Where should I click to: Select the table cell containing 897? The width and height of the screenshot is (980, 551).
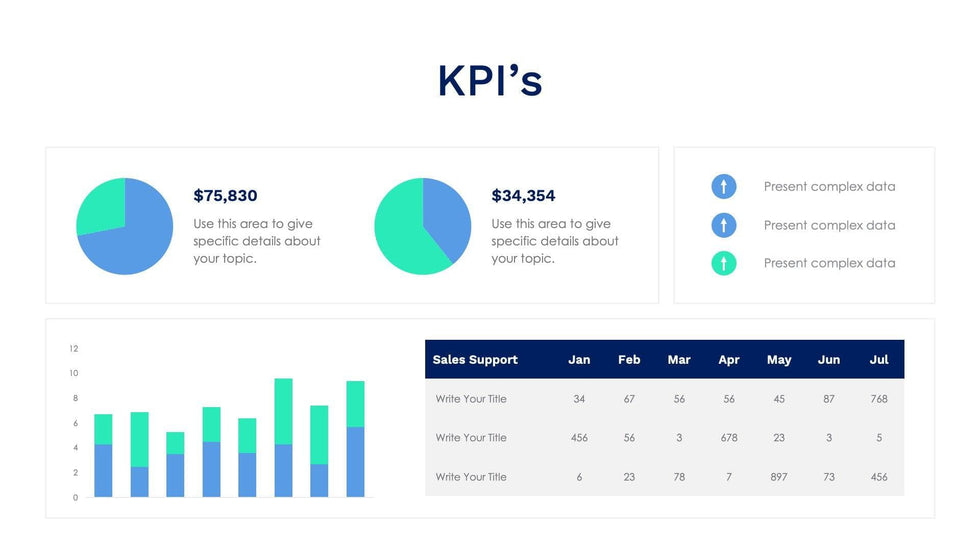click(x=779, y=477)
